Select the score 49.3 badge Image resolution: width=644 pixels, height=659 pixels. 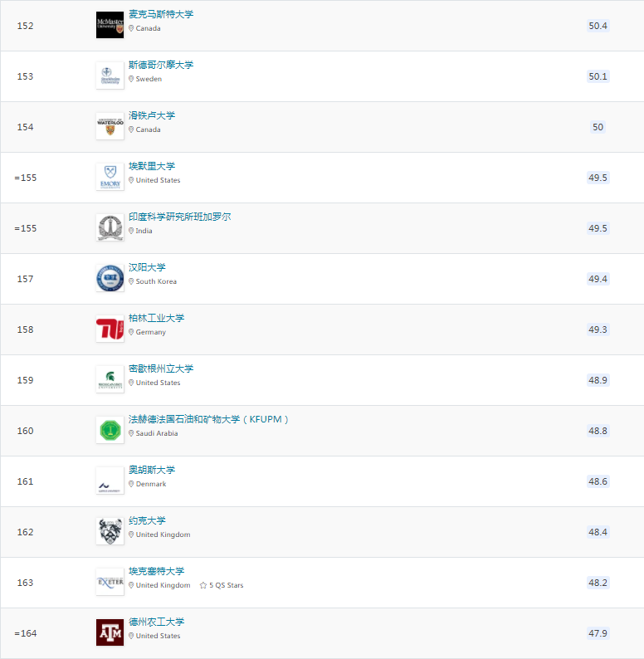(598, 329)
